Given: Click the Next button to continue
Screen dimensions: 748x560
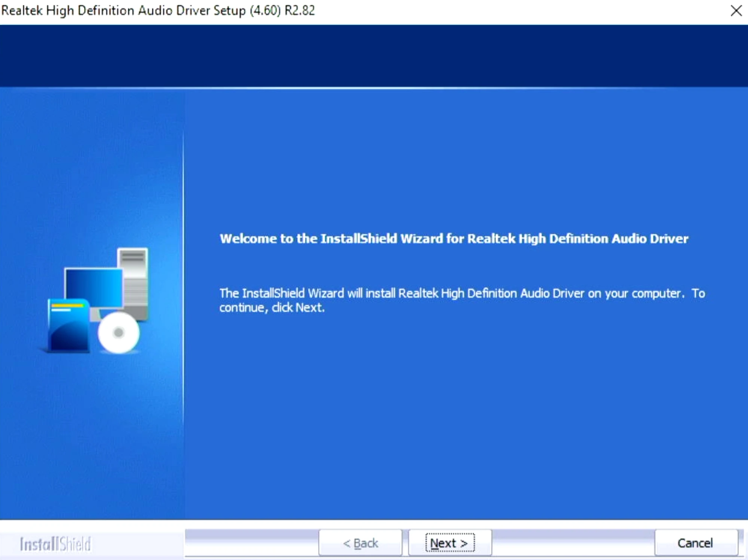Looking at the screenshot, I should coord(450,542).
